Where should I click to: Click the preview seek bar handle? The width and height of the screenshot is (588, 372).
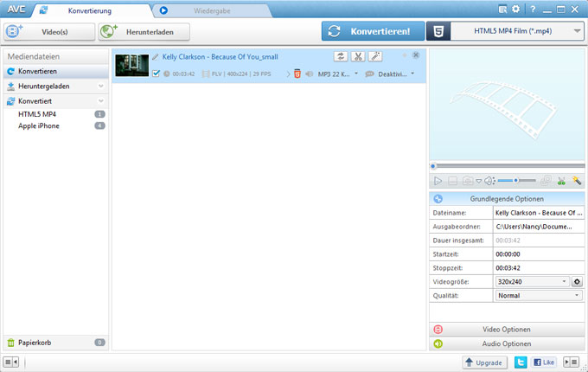pyautogui.click(x=433, y=166)
